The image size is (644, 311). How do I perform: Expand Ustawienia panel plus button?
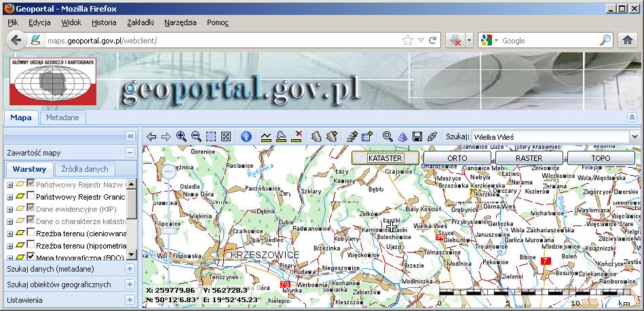[130, 300]
